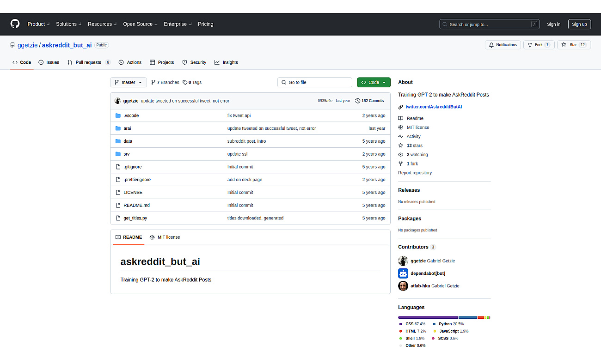Open the Projects tab
The image size is (601, 364).
point(162,62)
